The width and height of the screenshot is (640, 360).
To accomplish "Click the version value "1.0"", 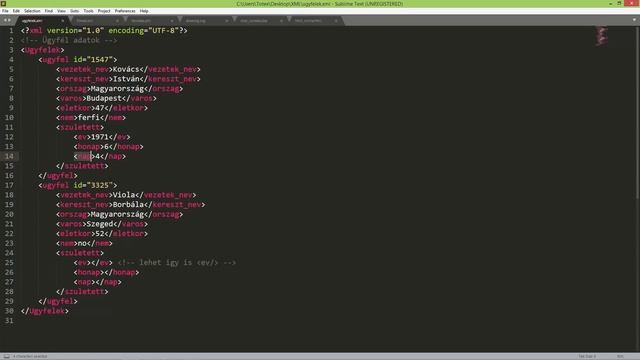I will tap(93, 31).
